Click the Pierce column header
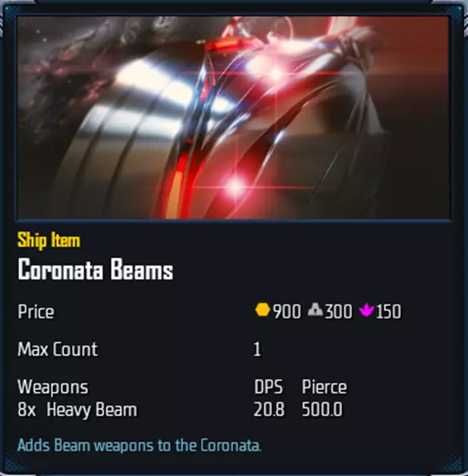 click(324, 387)
